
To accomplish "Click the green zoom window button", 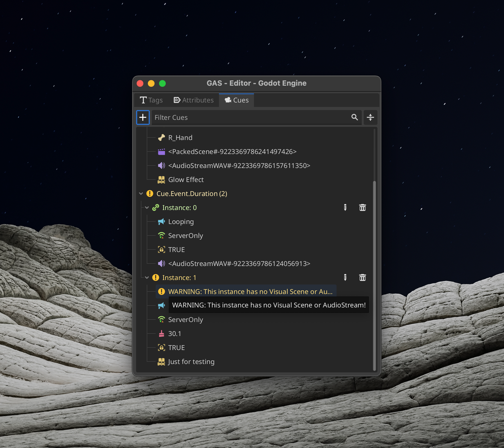I will [162, 83].
